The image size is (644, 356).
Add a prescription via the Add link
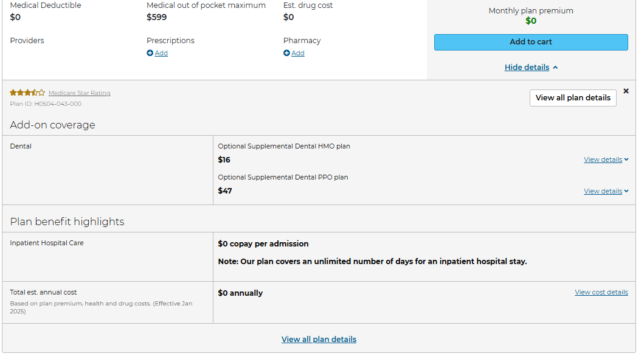pos(161,53)
